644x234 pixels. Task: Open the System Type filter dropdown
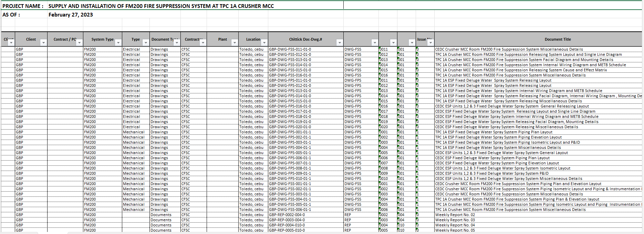click(118, 42)
